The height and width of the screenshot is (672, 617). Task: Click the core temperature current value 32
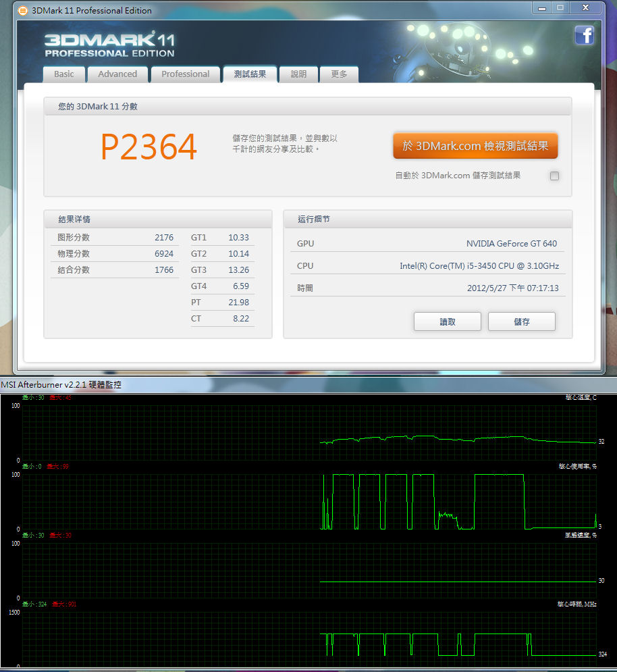[601, 442]
